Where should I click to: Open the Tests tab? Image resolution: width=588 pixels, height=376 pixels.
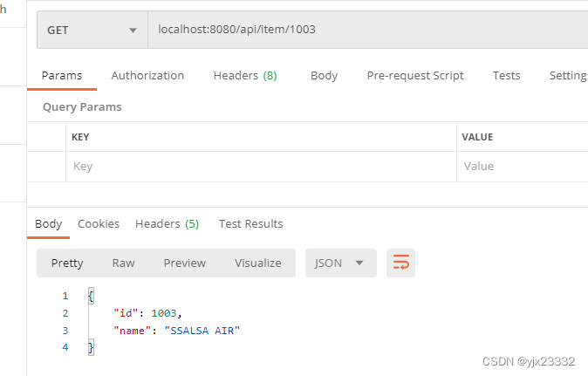[506, 76]
